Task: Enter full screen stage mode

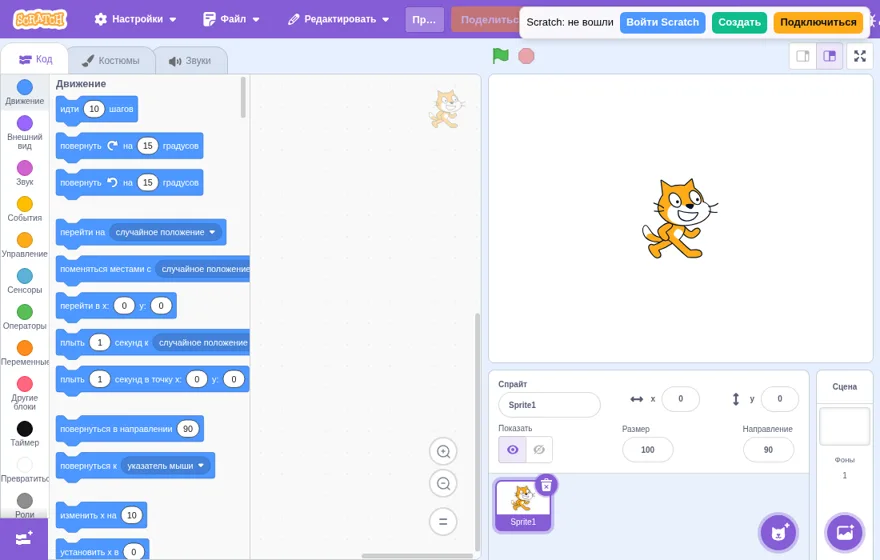Action: point(860,56)
